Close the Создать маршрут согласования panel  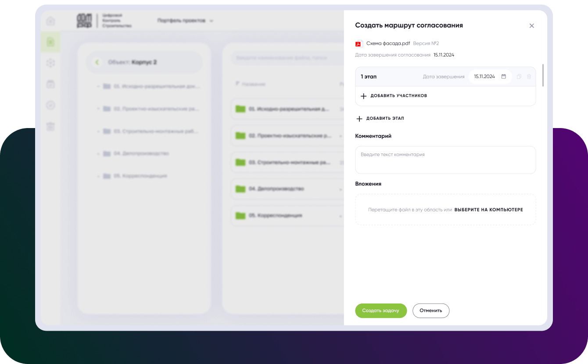pyautogui.click(x=531, y=26)
